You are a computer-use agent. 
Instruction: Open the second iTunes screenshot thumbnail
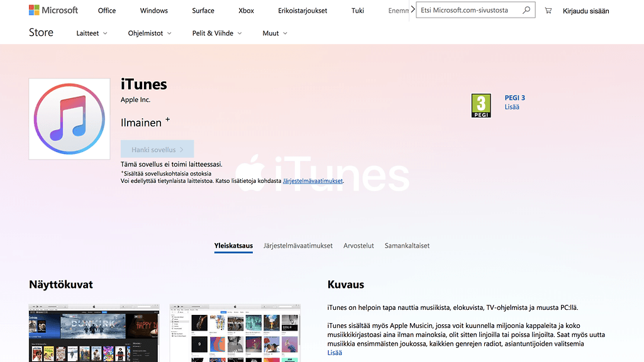click(235, 333)
